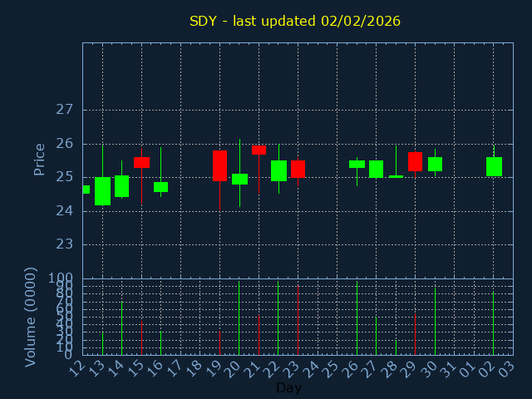The width and height of the screenshot is (532, 399).
Task: Click the day axis label 21
Action: (x=254, y=369)
